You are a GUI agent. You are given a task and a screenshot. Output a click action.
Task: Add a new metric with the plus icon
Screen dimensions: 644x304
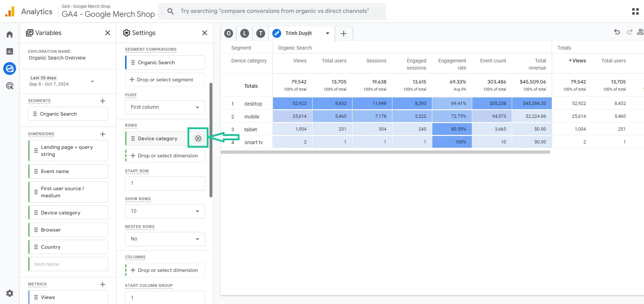point(103,284)
